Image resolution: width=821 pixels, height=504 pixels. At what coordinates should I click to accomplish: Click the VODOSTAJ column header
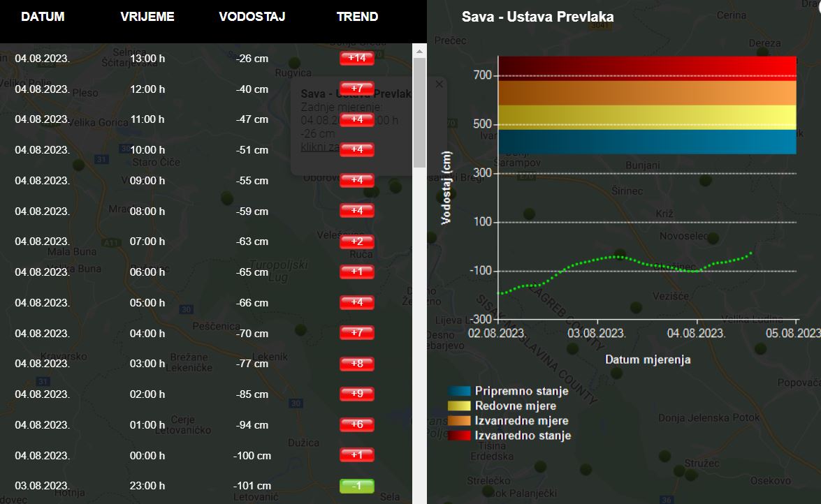(252, 17)
